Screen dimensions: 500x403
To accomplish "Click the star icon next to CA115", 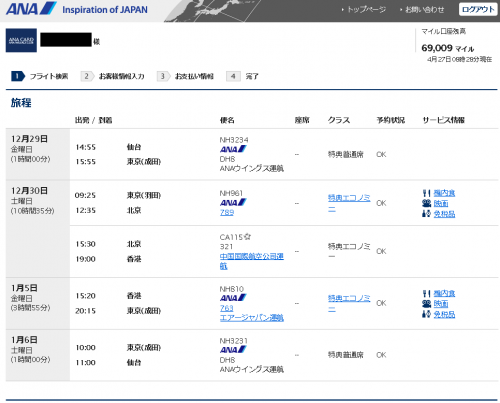I will (247, 237).
